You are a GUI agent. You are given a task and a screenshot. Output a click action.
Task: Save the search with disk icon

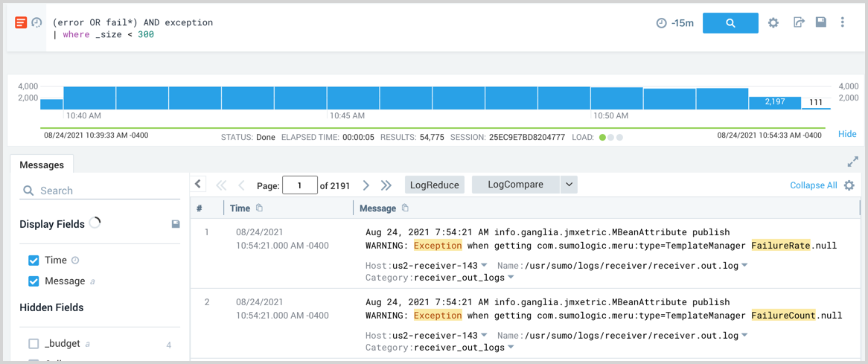coord(820,22)
